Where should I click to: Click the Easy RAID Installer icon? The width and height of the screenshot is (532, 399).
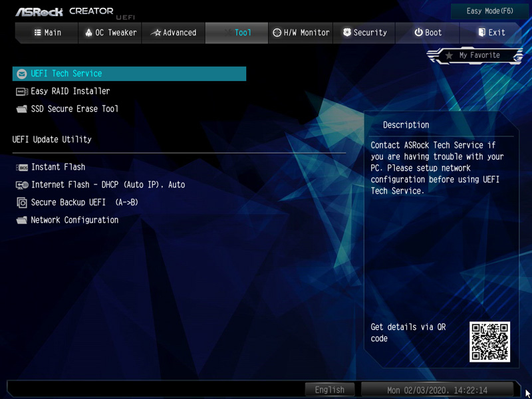[x=22, y=92]
